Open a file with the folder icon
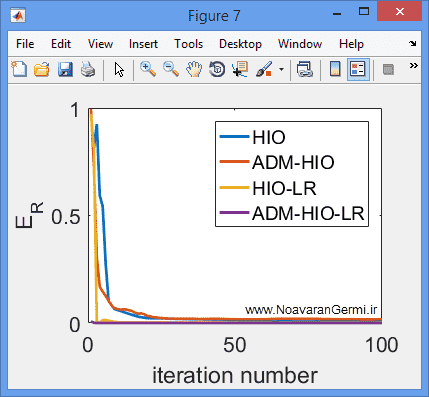This screenshot has height=397, width=429. (x=42, y=70)
